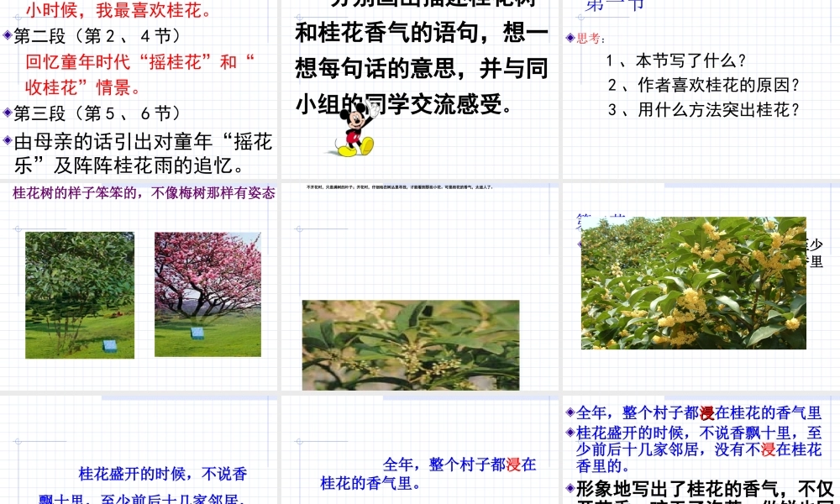Click the red text 小时候，我最喜欢桂花
Image resolution: width=840 pixels, height=504 pixels.
click(x=119, y=9)
